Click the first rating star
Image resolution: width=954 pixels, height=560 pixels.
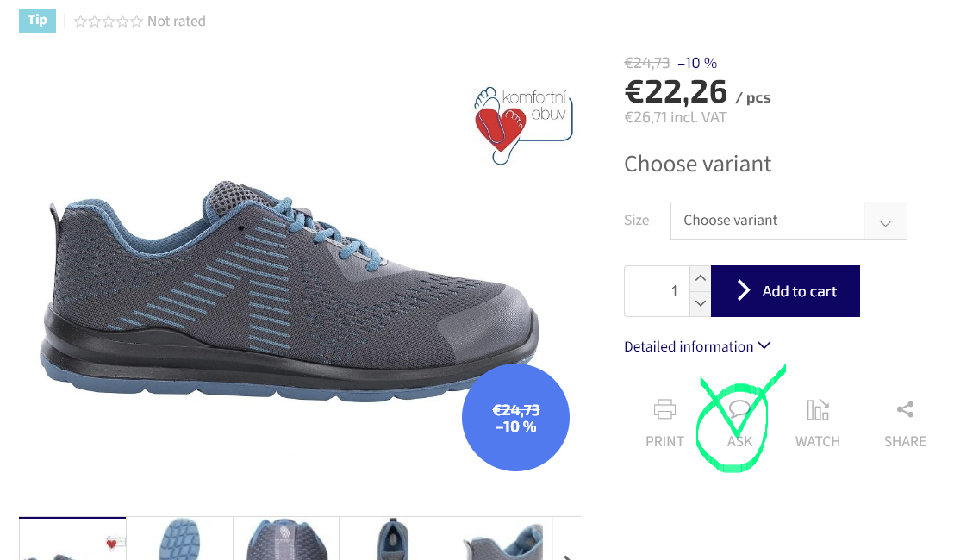pos(80,22)
